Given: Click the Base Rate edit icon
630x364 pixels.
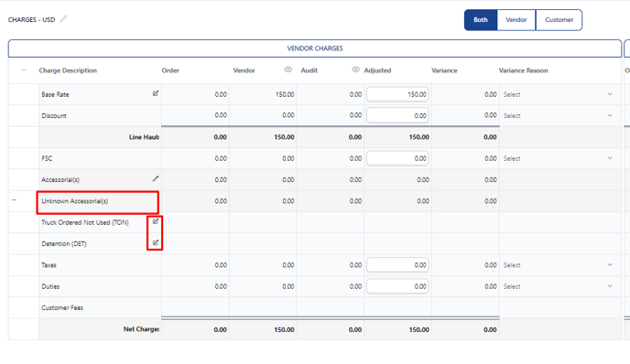Looking at the screenshot, I should 156,93.
